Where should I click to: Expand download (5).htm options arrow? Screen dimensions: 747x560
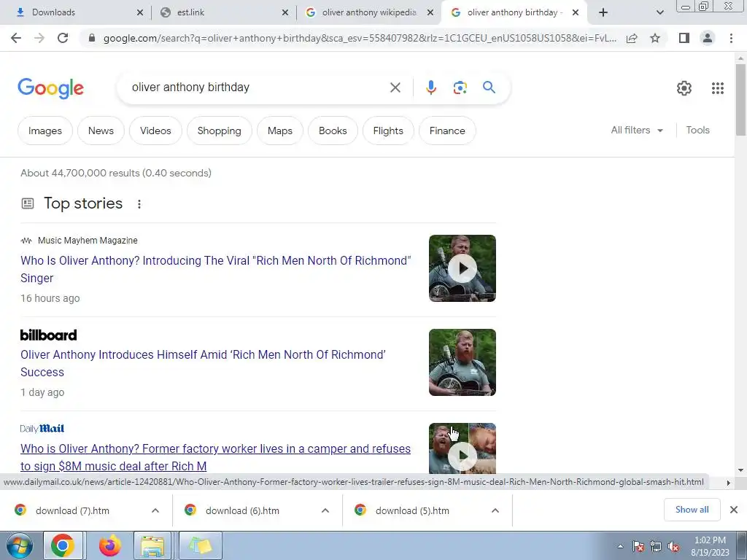(495, 510)
